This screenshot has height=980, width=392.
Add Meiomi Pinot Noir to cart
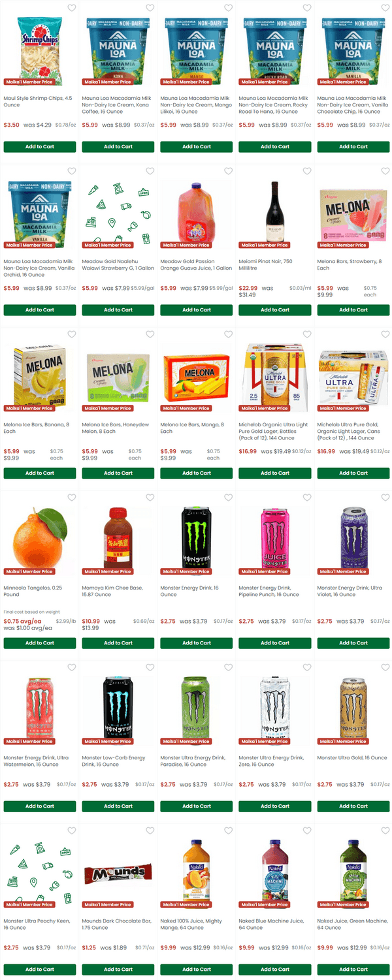click(275, 310)
